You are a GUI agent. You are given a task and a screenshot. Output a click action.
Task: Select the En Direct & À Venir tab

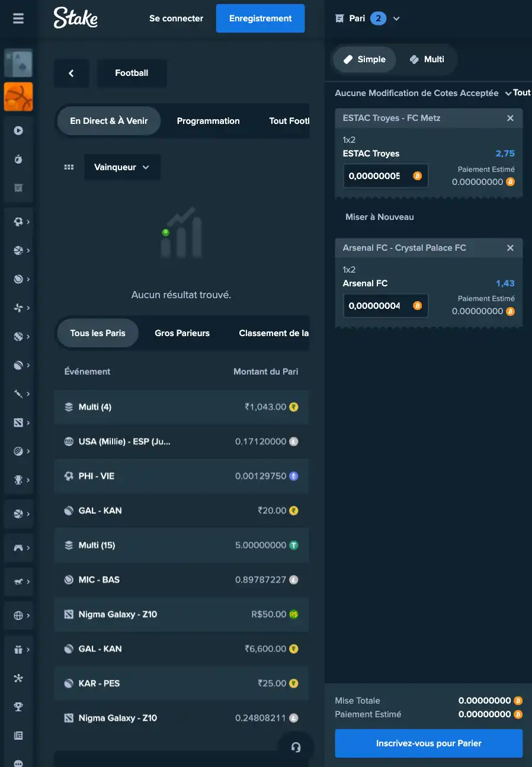pos(109,121)
